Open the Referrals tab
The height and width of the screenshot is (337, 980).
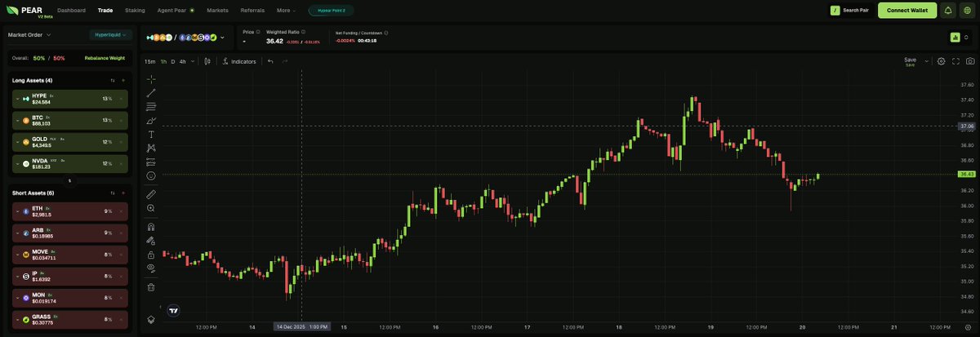click(252, 11)
